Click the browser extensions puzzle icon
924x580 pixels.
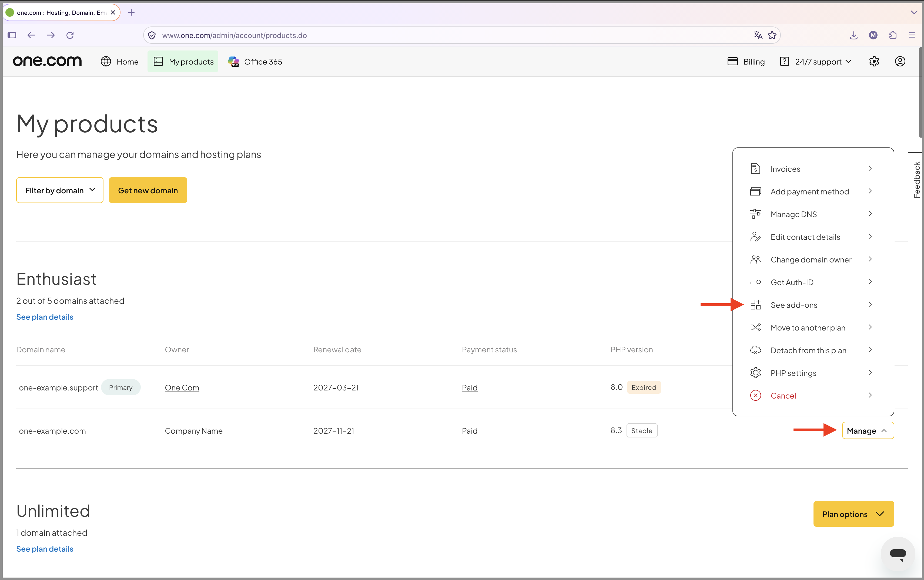pos(893,35)
